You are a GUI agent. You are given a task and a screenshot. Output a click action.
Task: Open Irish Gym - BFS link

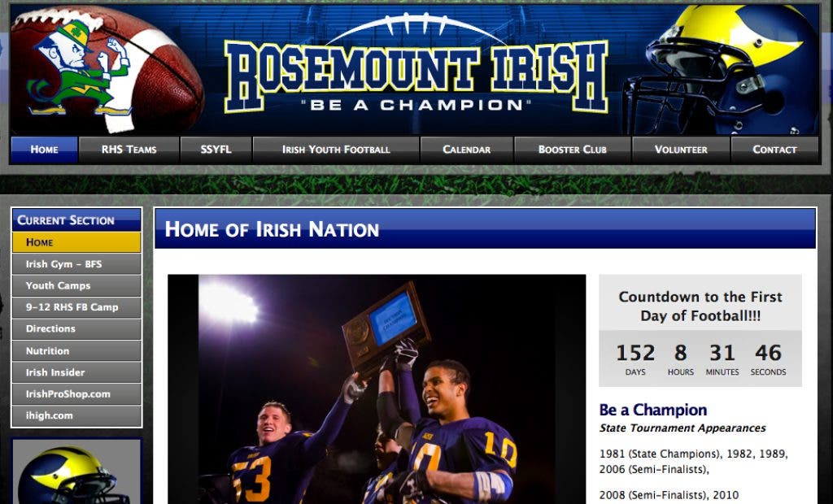pyautogui.click(x=76, y=264)
